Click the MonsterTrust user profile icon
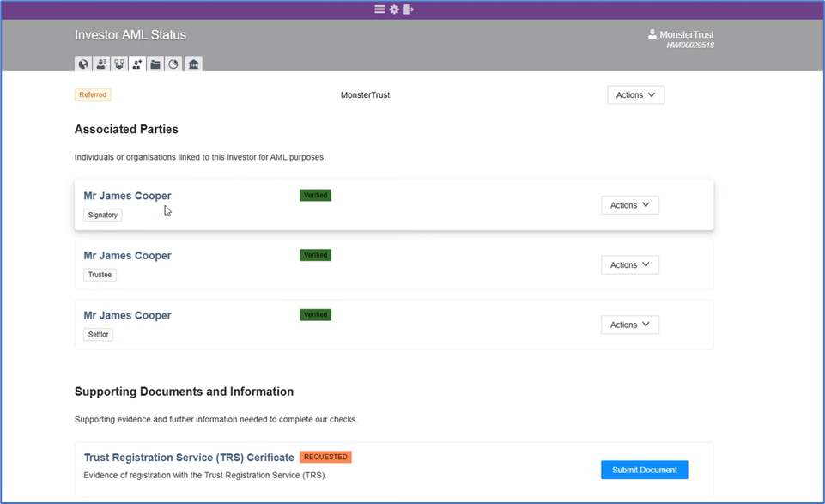The width and height of the screenshot is (825, 504). 652,34
